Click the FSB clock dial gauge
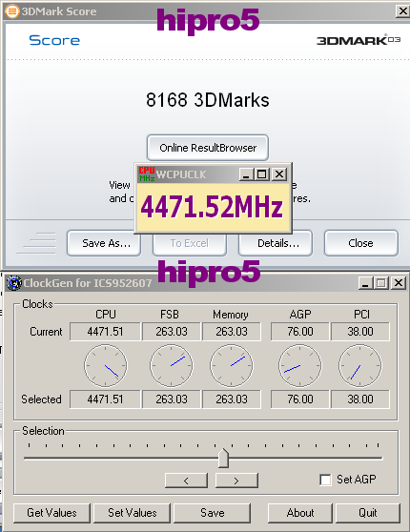 coord(172,366)
